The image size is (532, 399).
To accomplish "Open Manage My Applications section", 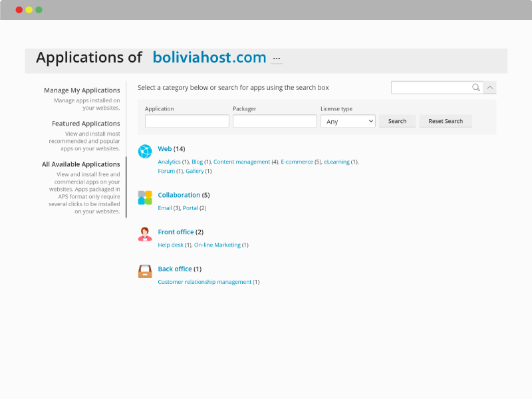I will click(x=82, y=90).
